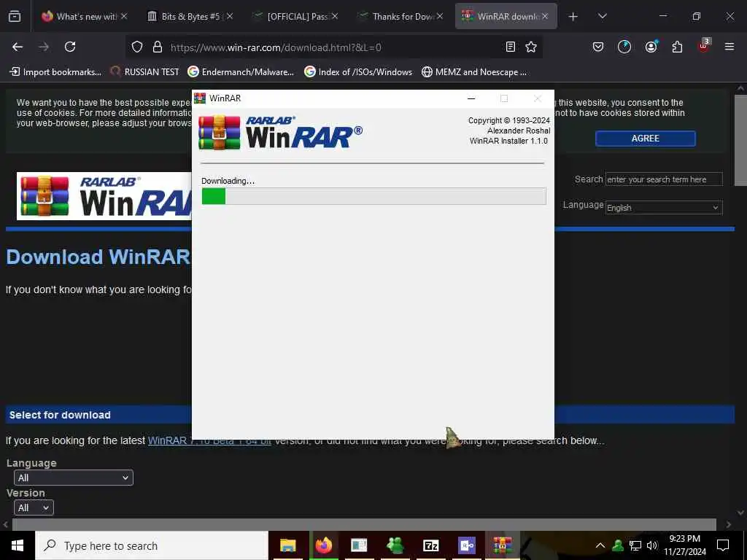Open the circular blue extension icon
The height and width of the screenshot is (560, 747).
pyautogui.click(x=624, y=47)
